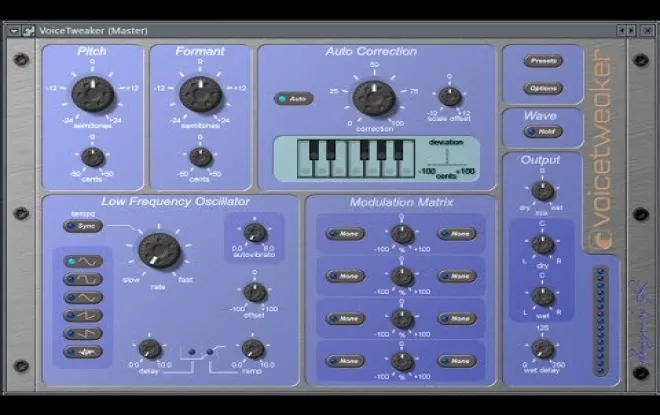
Task: Open second row destination None selector
Action: coord(457,276)
